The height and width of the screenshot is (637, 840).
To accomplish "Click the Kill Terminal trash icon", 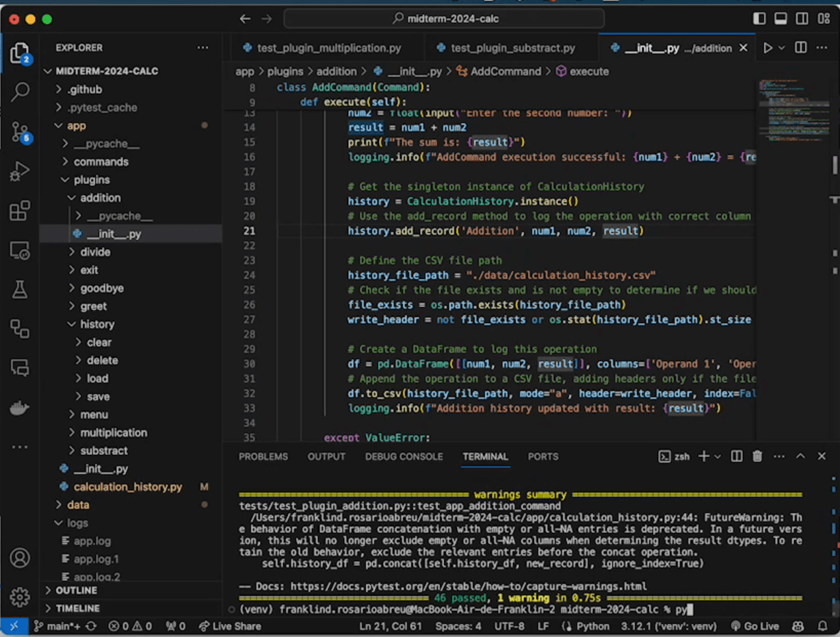I will click(x=757, y=456).
